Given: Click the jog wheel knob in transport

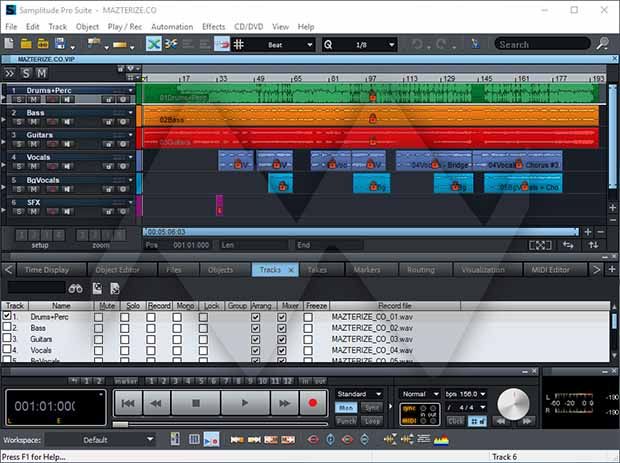Looking at the screenshot, I should (x=513, y=404).
